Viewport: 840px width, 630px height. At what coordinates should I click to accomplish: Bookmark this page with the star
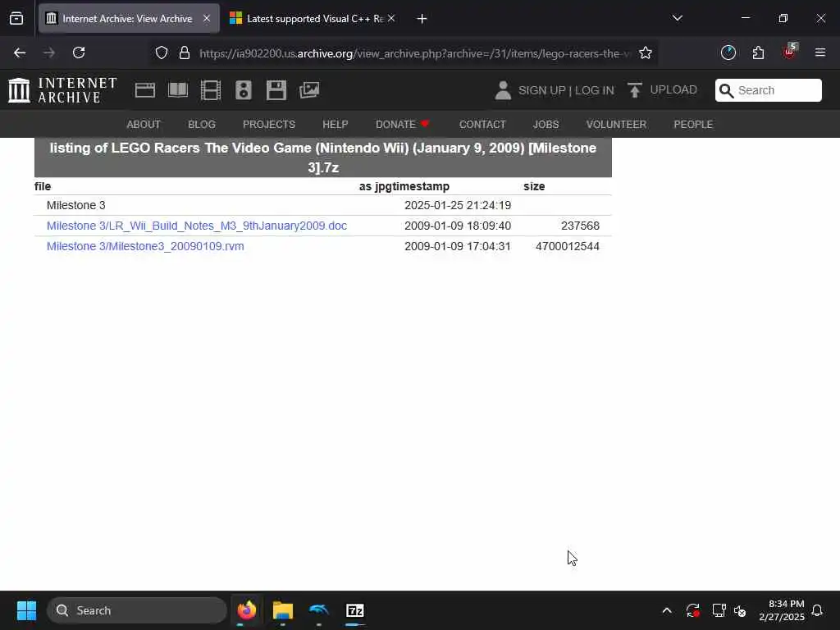pos(646,52)
